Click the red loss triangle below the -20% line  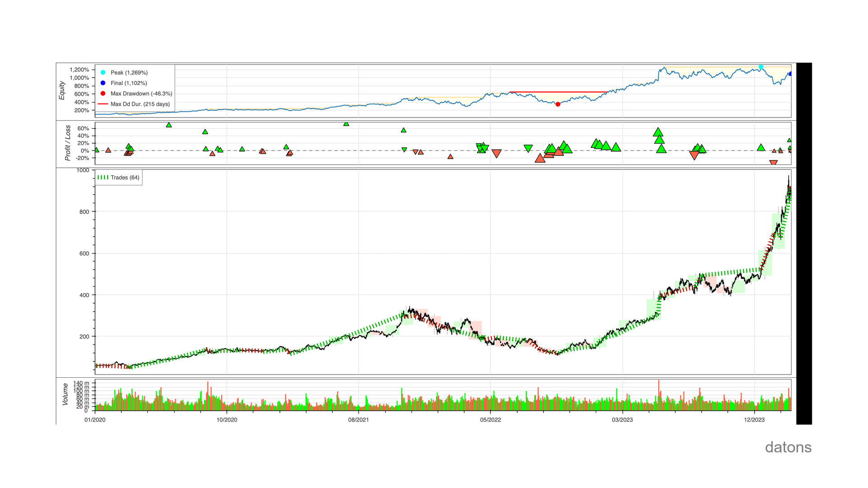click(773, 162)
